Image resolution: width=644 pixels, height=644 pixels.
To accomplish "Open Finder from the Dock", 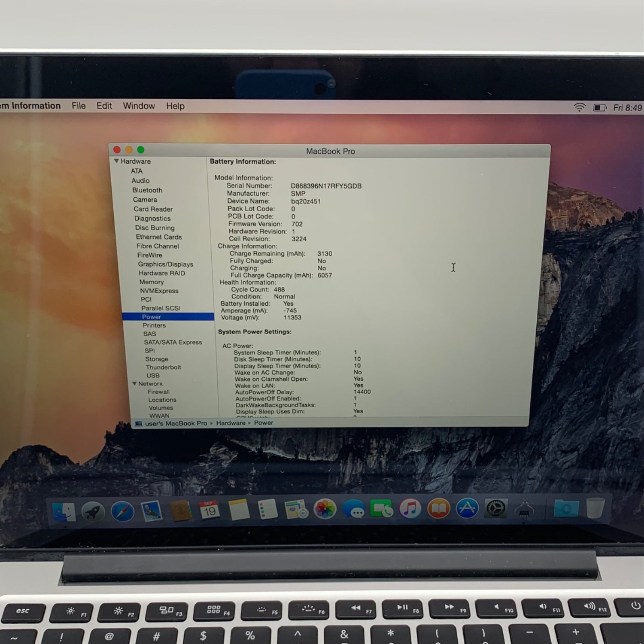I will pos(64,512).
